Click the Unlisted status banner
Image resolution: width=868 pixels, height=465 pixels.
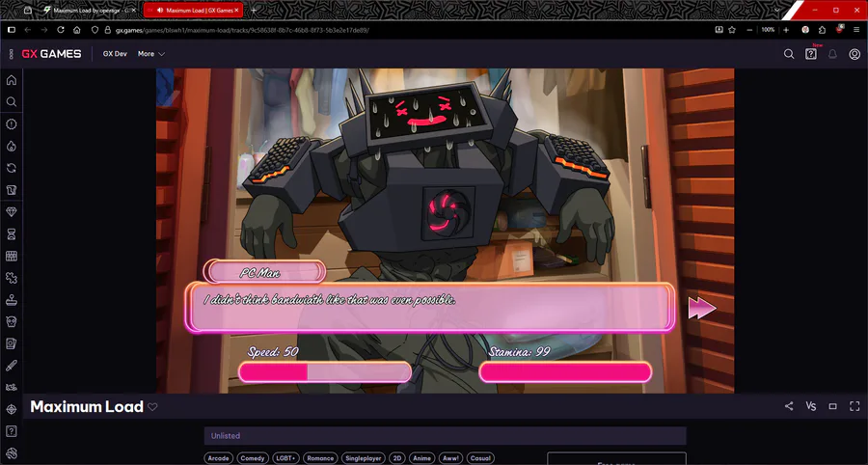coord(445,436)
